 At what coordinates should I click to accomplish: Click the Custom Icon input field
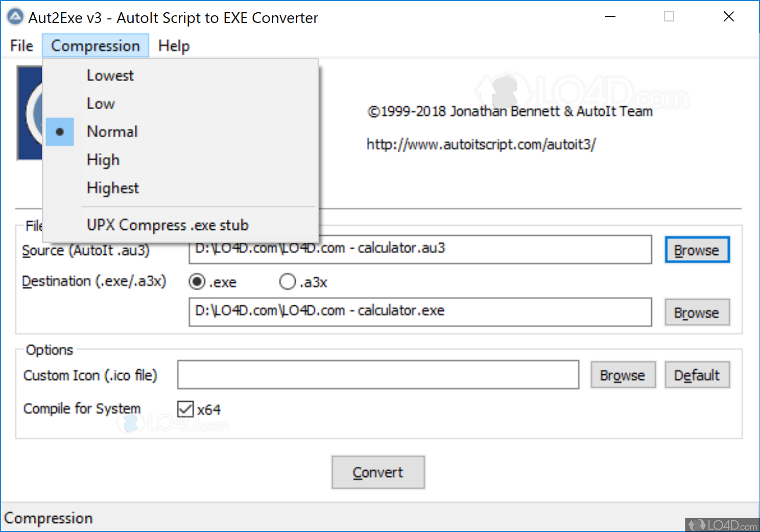point(378,375)
